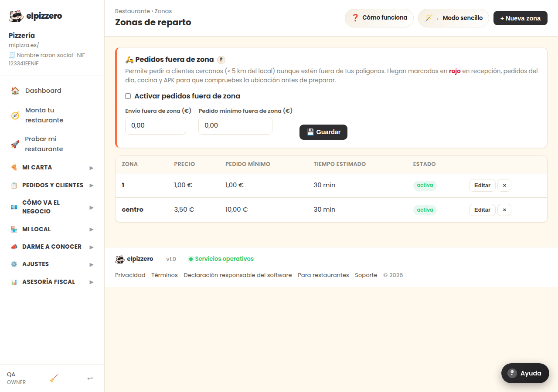Open the Términos footer link
558x392 pixels.
[165, 275]
